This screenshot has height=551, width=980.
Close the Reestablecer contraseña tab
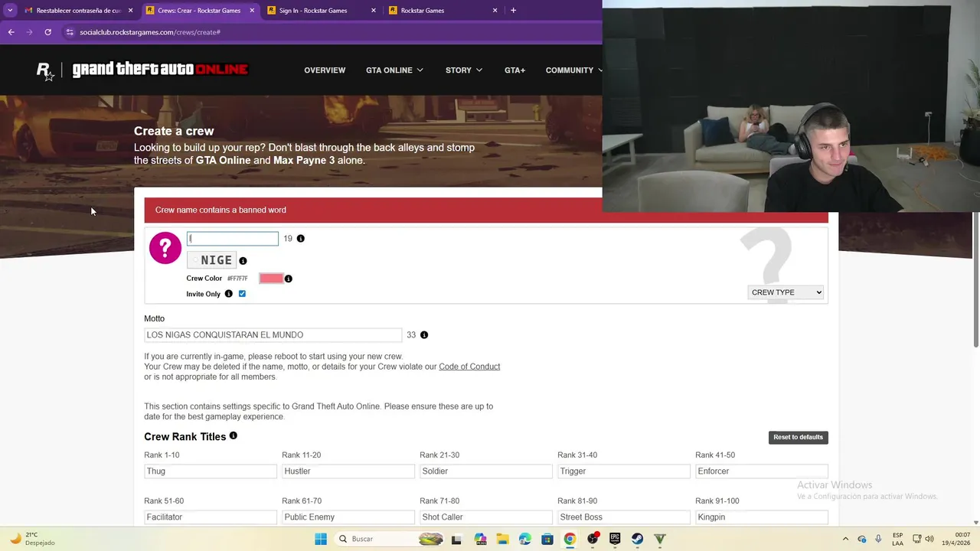point(130,11)
